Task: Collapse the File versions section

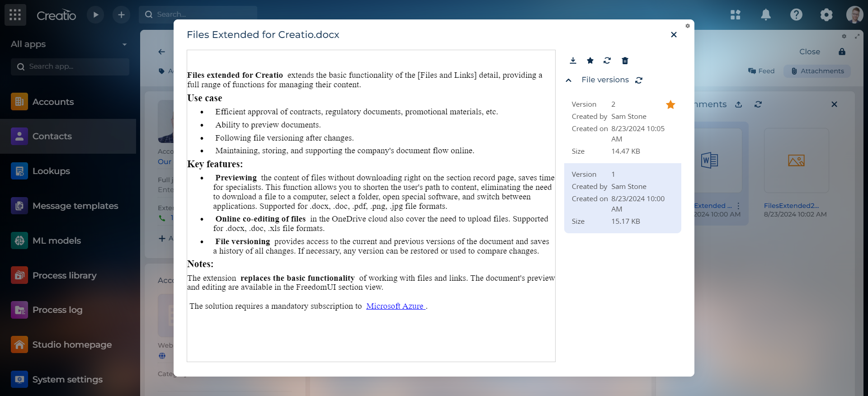Action: pyautogui.click(x=569, y=80)
